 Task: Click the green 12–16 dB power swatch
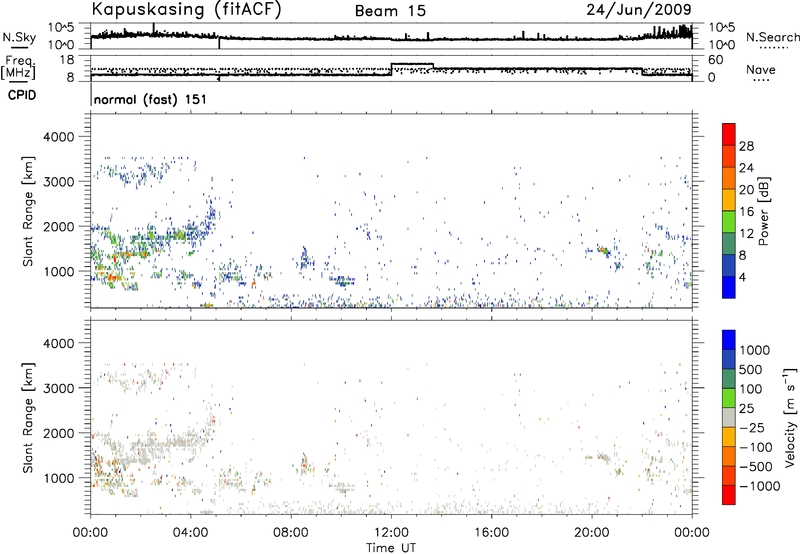729,221
